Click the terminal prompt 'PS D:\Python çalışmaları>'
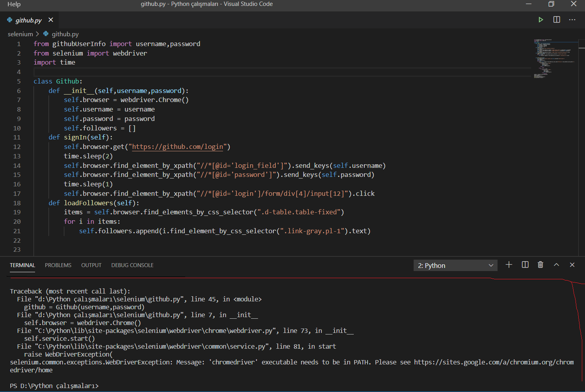 point(54,386)
